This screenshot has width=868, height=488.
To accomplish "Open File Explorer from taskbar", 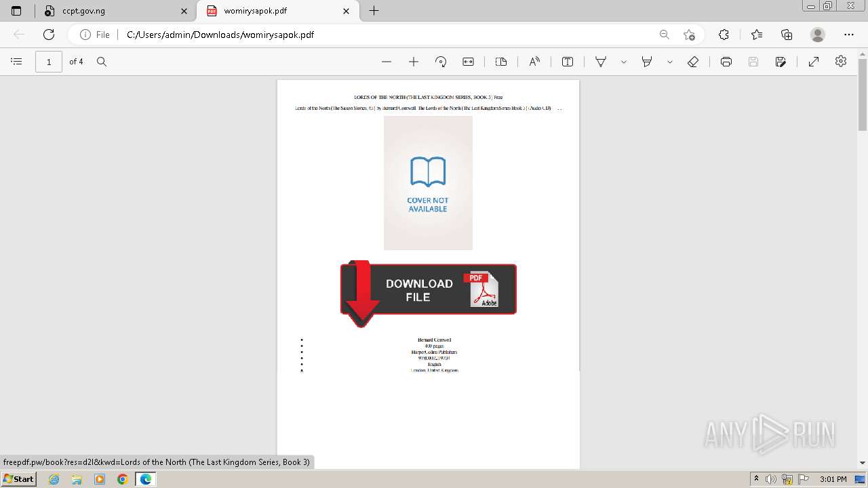I will coord(77,479).
